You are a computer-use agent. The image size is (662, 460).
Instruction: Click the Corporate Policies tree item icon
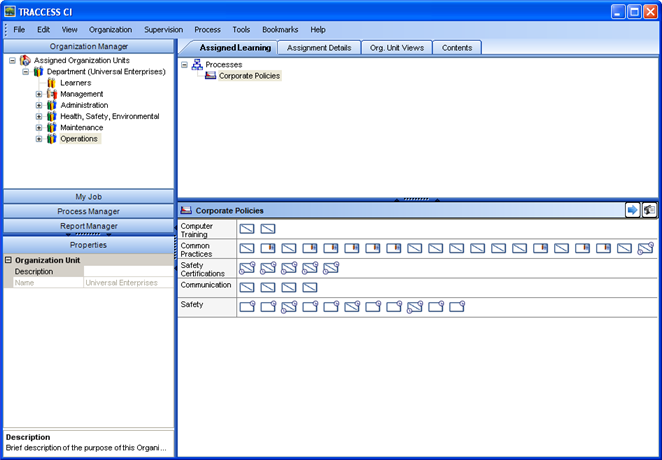tap(210, 76)
